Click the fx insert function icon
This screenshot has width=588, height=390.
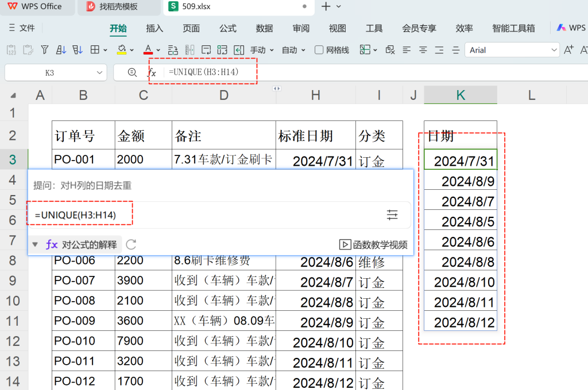tap(152, 72)
